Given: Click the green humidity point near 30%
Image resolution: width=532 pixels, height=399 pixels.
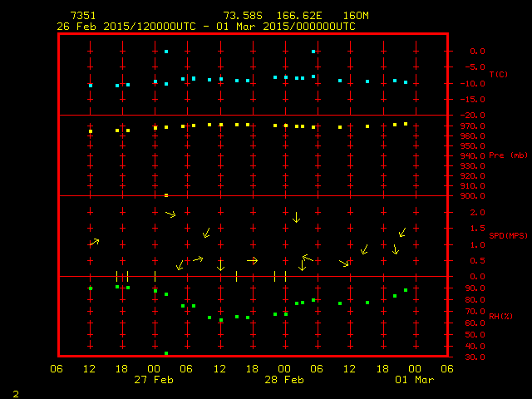Looking at the screenshot, I should (x=166, y=353).
